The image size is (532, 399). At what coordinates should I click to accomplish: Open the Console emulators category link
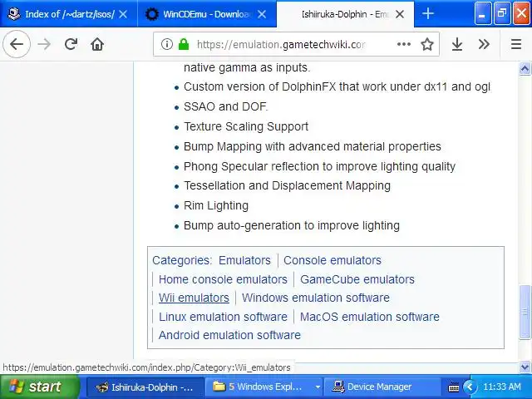coord(332,260)
